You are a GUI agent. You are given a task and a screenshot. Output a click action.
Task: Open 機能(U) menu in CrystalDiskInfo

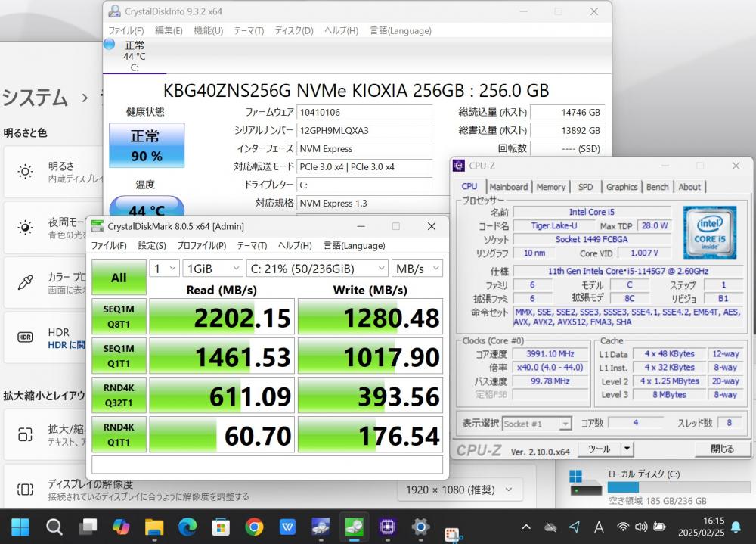click(x=209, y=30)
